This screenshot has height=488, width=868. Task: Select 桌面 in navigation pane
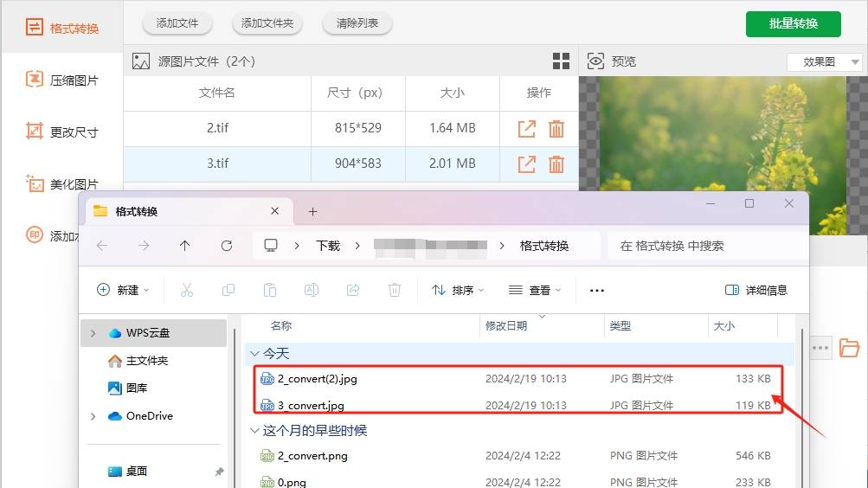(x=128, y=472)
